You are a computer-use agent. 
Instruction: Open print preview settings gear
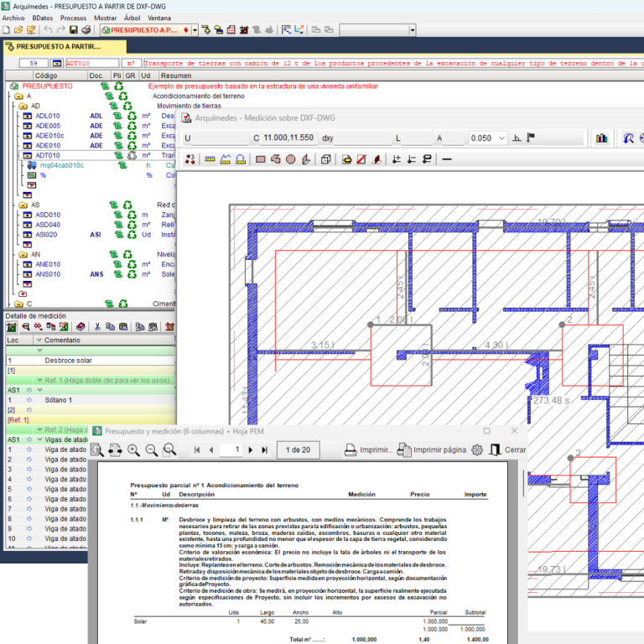(477, 450)
